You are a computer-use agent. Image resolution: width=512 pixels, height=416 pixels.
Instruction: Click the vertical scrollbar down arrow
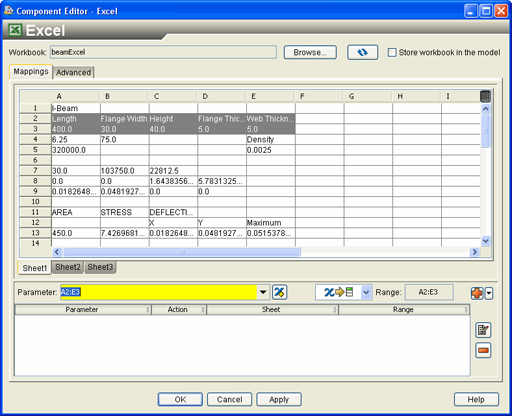click(486, 241)
